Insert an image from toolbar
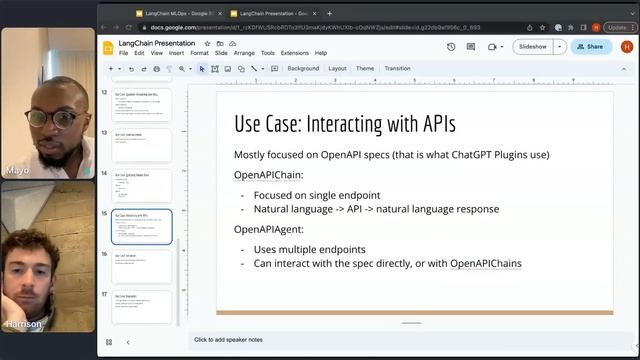 pos(228,69)
